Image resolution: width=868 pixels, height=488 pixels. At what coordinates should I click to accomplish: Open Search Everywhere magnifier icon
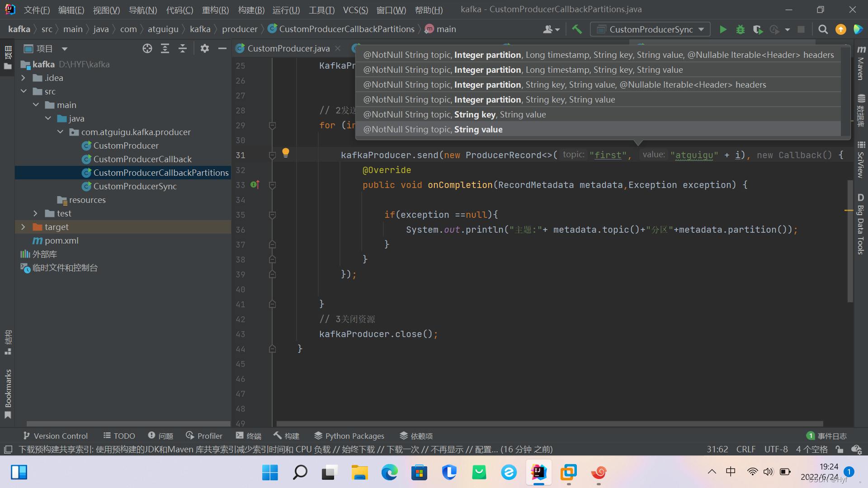pyautogui.click(x=823, y=29)
